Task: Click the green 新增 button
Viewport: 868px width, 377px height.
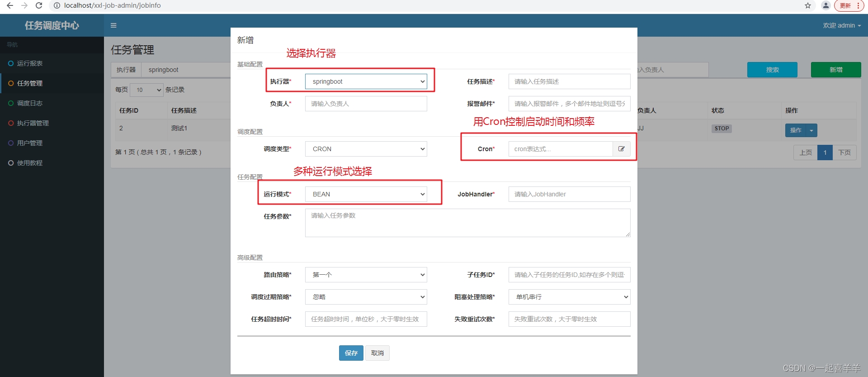Action: pos(836,70)
